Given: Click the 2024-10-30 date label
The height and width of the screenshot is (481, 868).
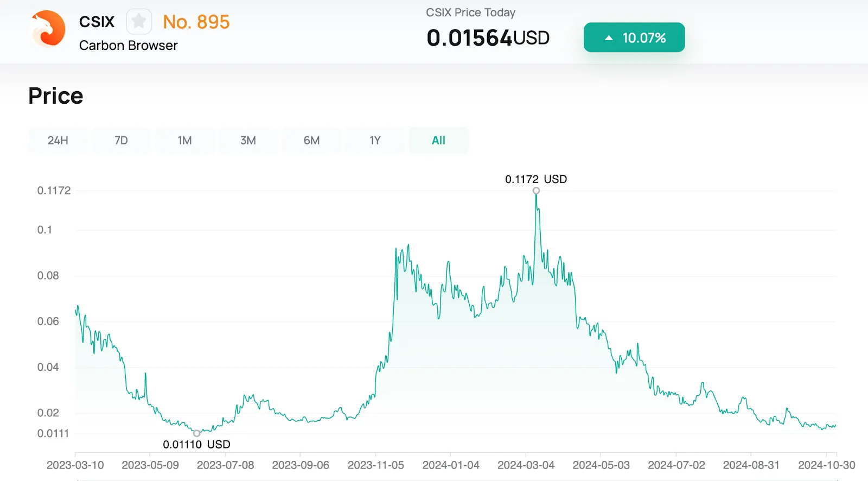Looking at the screenshot, I should click(x=826, y=465).
